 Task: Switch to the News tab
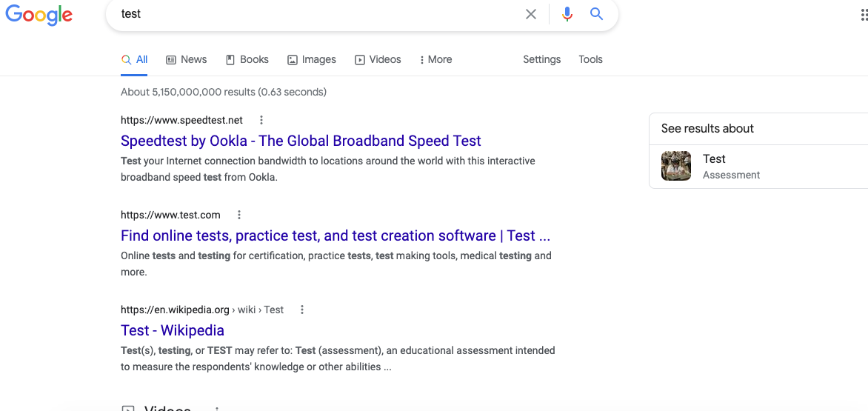(187, 59)
